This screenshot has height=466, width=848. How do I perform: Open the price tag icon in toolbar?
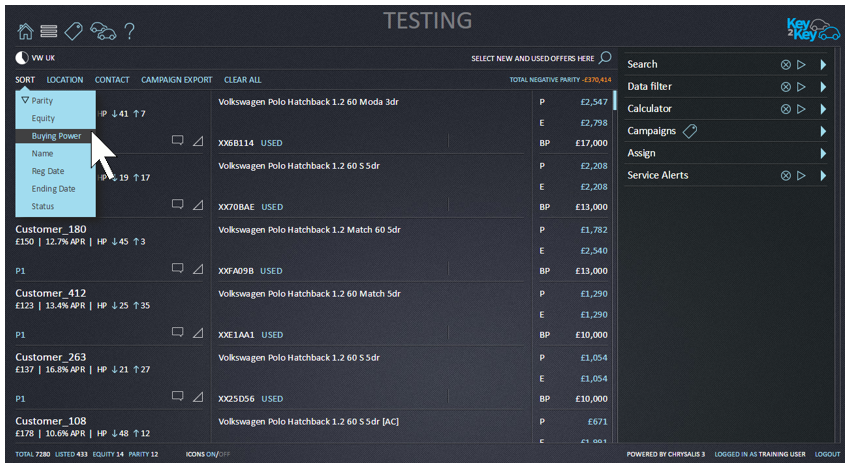74,31
